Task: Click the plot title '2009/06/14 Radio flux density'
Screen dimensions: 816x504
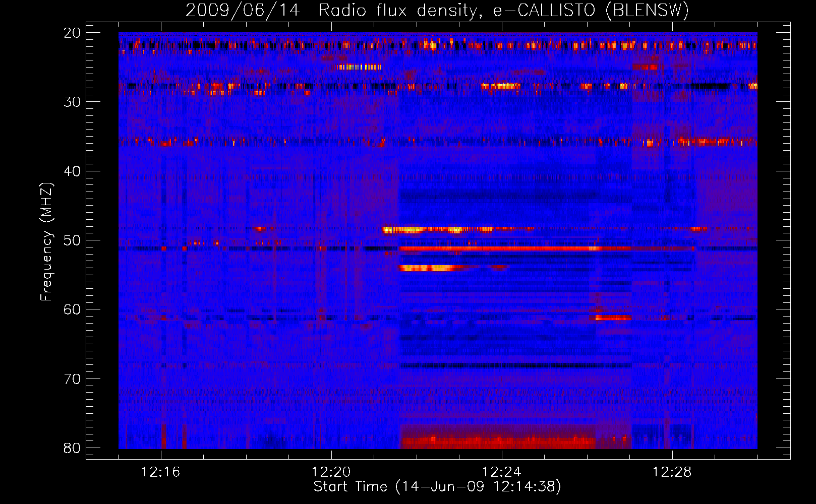Action: (437, 10)
